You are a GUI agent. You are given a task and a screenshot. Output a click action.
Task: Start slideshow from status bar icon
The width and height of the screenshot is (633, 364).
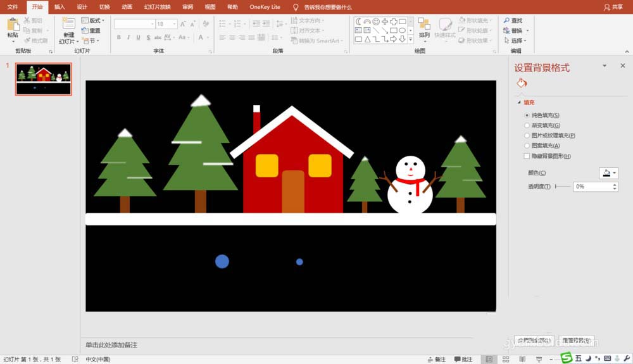point(539,359)
